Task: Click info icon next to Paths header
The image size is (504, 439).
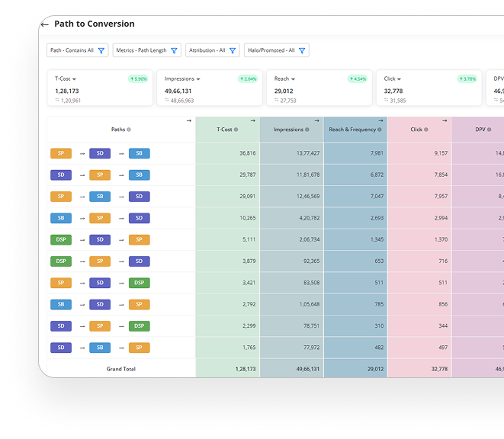Action: tap(129, 130)
